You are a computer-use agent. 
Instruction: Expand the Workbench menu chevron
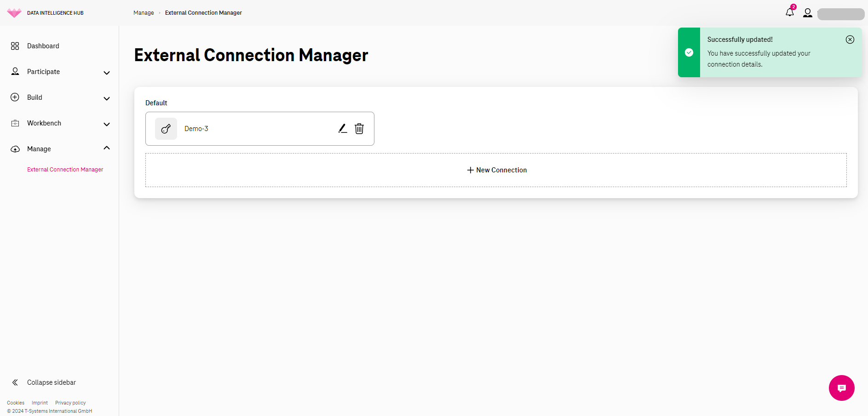[107, 124]
